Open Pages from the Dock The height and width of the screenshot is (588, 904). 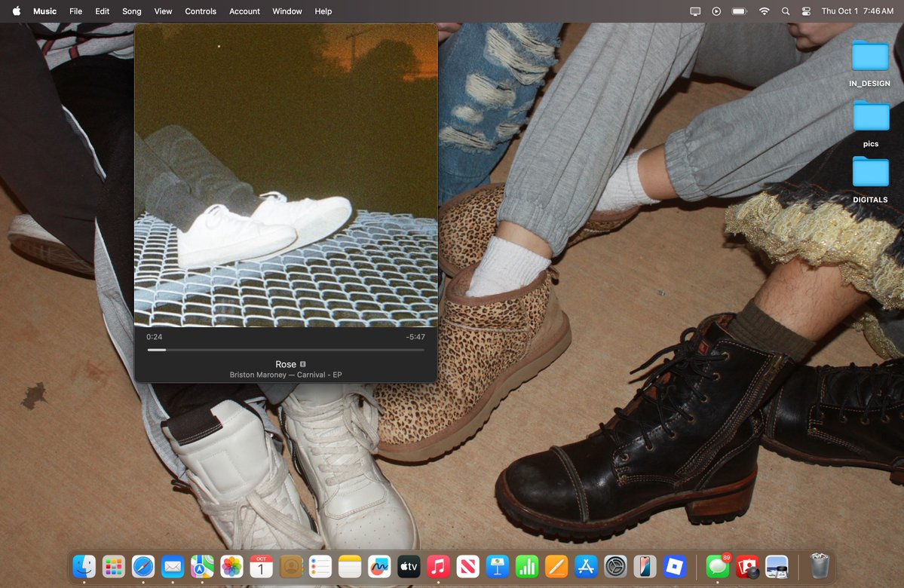click(x=556, y=567)
